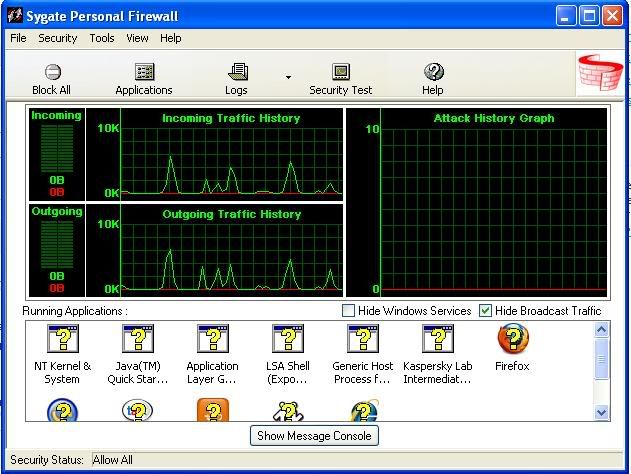The width and height of the screenshot is (631, 474).
Task: Click the Block All toolbar icon
Action: click(52, 72)
